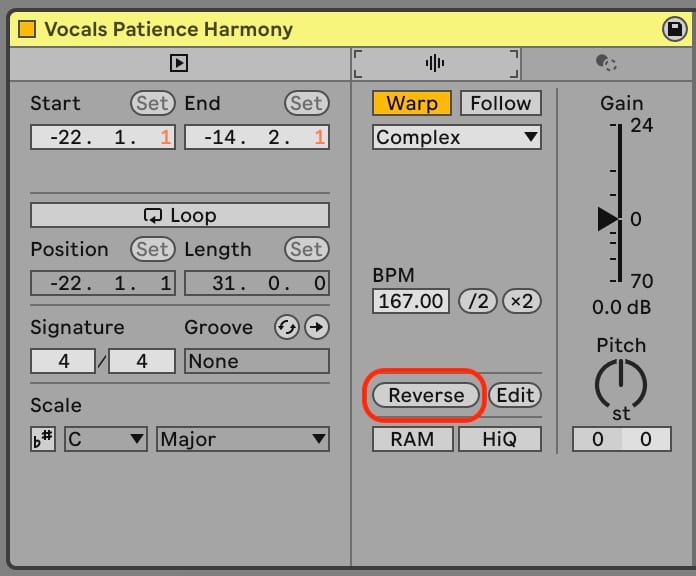Click the loop Length value field
This screenshot has width=696, height=576.
(257, 283)
